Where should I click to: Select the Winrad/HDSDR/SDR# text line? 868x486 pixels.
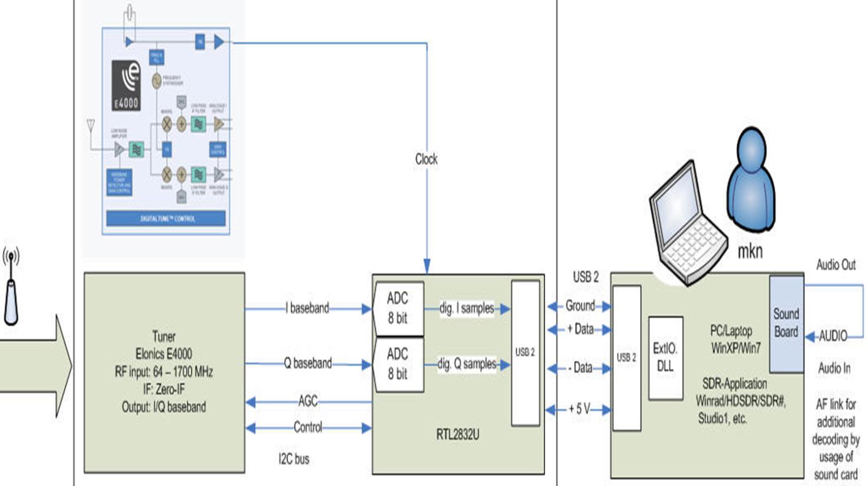[x=741, y=402]
